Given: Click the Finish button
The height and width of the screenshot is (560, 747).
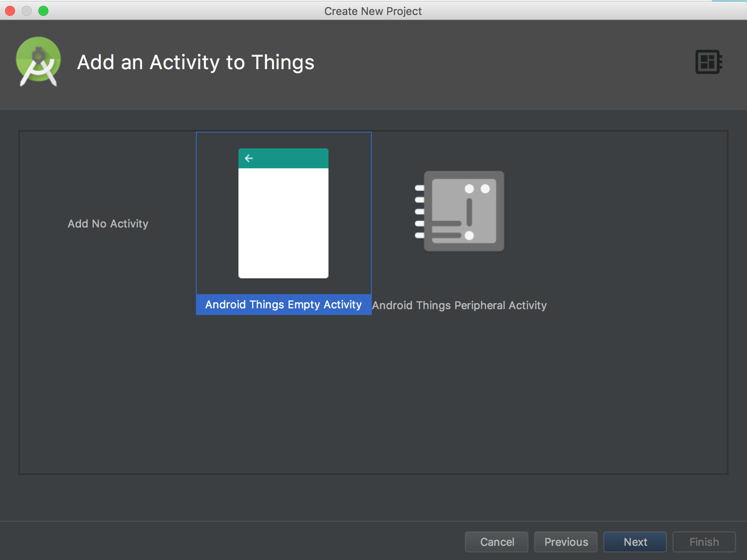Looking at the screenshot, I should 704,542.
